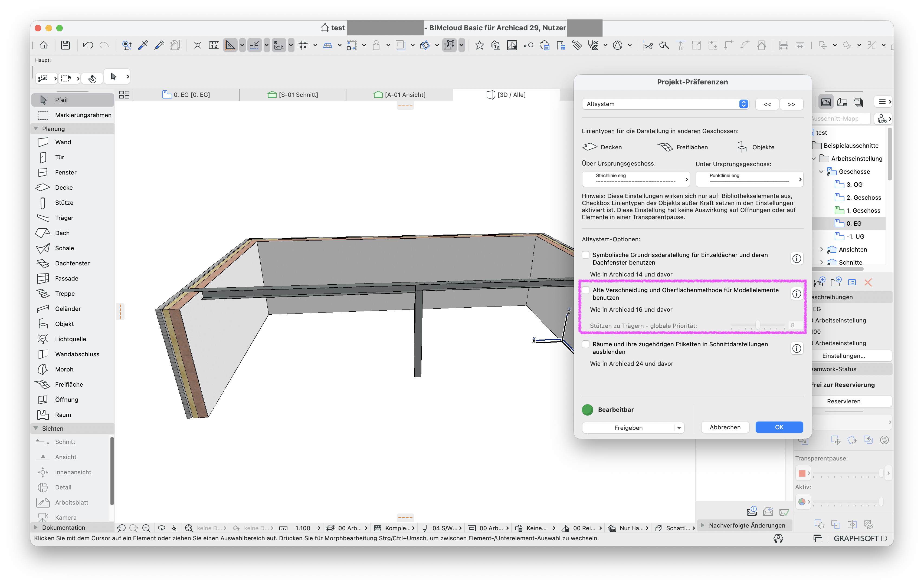Select the Freifläche tool
Screen dimensions: 924x586
tap(73, 384)
